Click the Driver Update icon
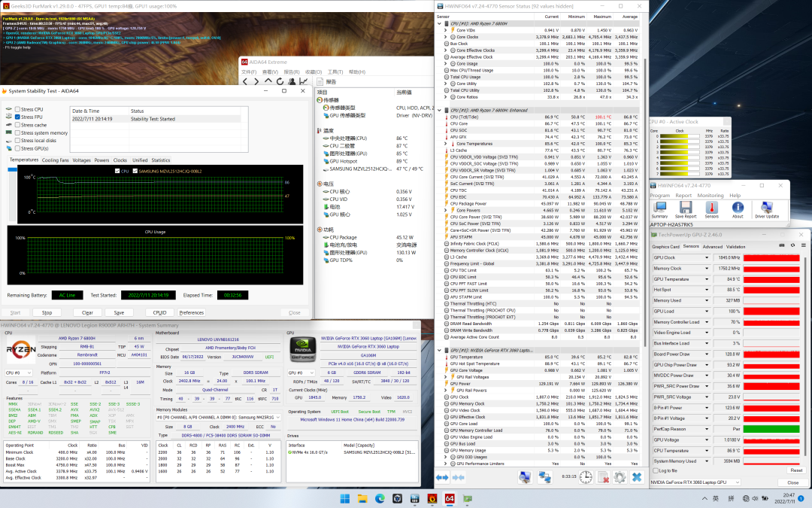This screenshot has height=508, width=812. pos(767,208)
